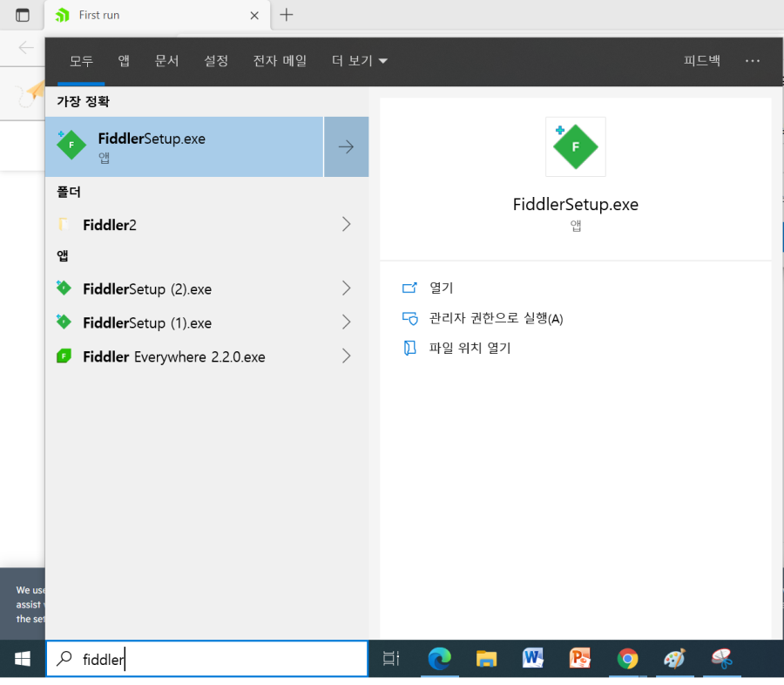This screenshot has width=784, height=685.
Task: Choose 관리자 권한으로 실행(A)
Action: coord(496,318)
